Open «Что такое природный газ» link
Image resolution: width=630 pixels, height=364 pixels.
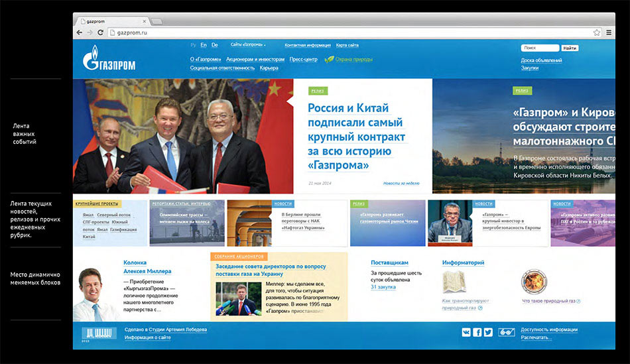click(549, 301)
